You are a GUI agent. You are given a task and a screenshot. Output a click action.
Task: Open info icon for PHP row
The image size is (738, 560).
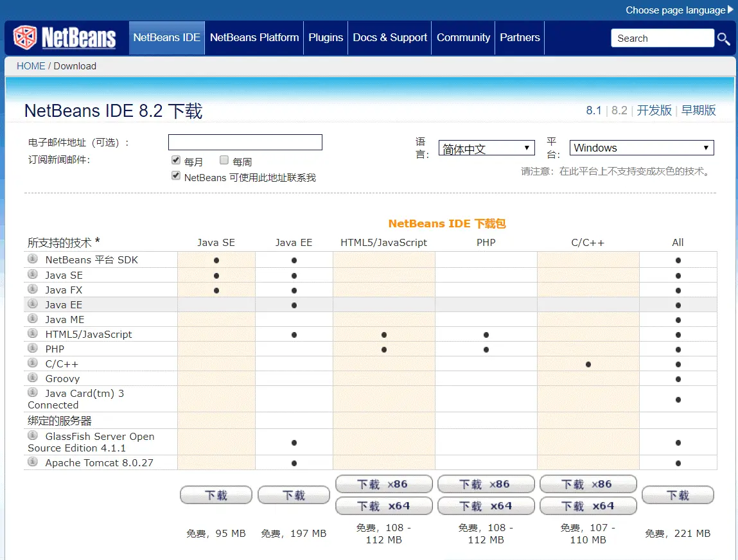click(x=33, y=348)
